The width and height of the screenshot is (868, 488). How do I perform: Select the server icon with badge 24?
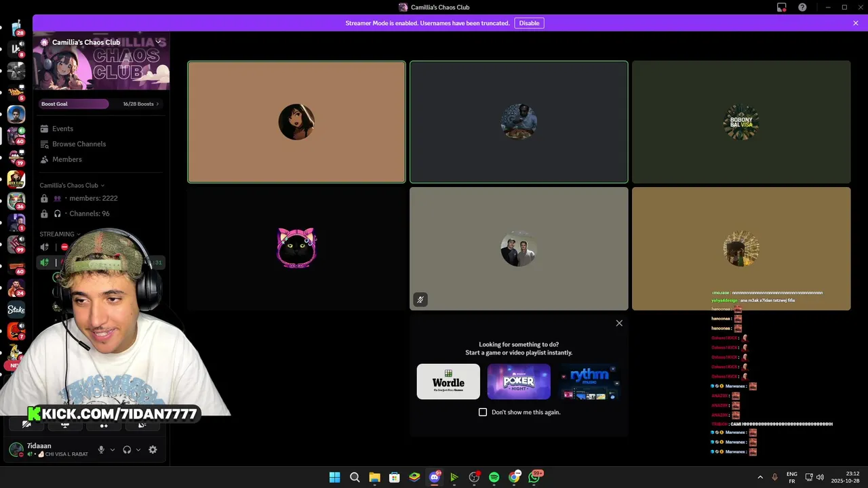[x=16, y=288]
